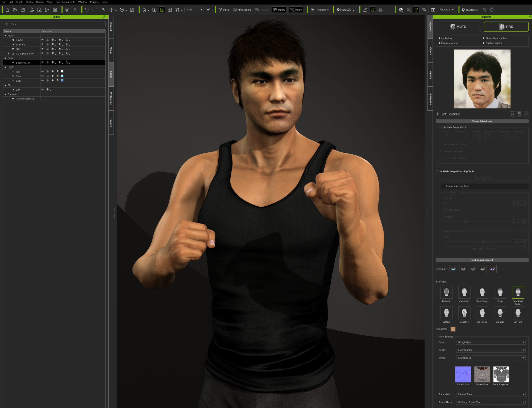The width and height of the screenshot is (532, 408).
Task: Toggle visibility eye for Boxers
Action: [42, 40]
